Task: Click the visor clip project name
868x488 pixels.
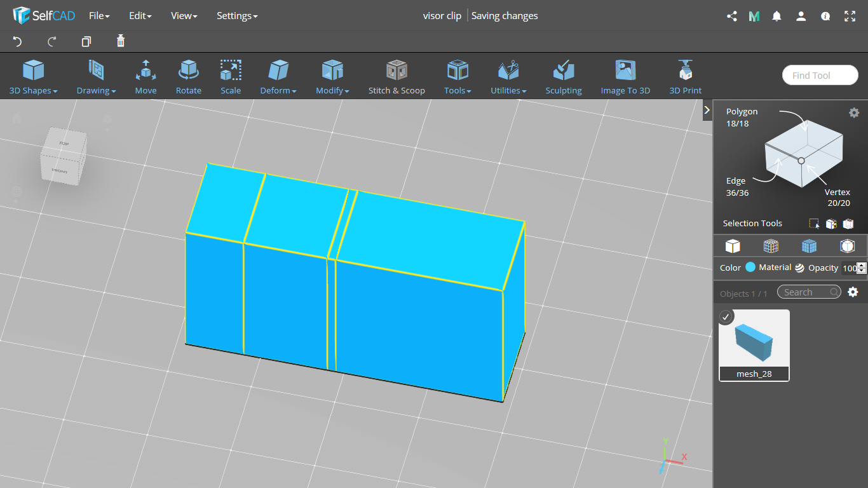Action: [442, 16]
